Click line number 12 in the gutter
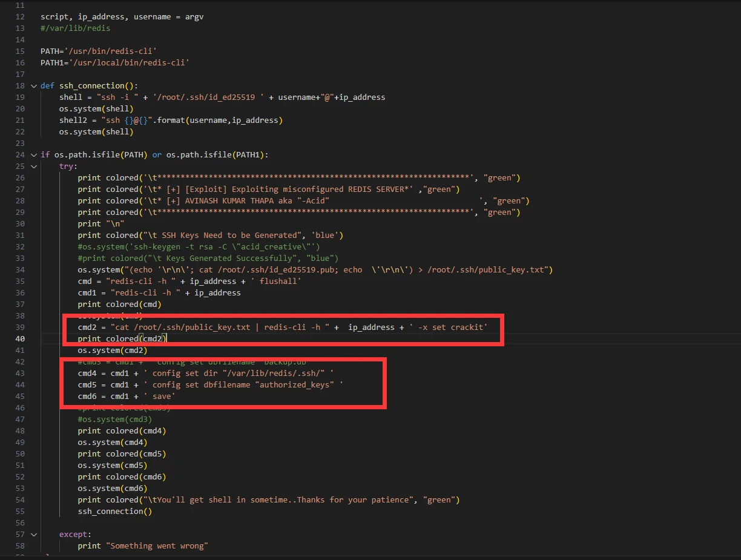This screenshot has width=741, height=560. pos(21,16)
